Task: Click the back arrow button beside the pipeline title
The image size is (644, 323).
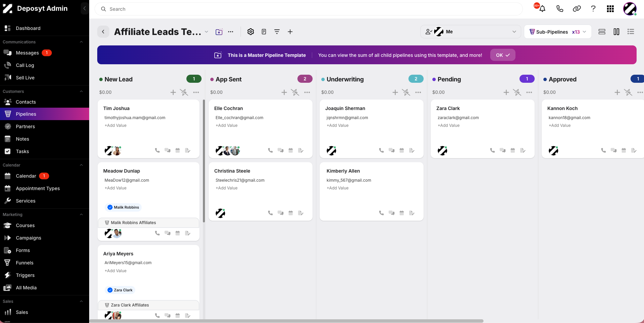Action: 103,32
